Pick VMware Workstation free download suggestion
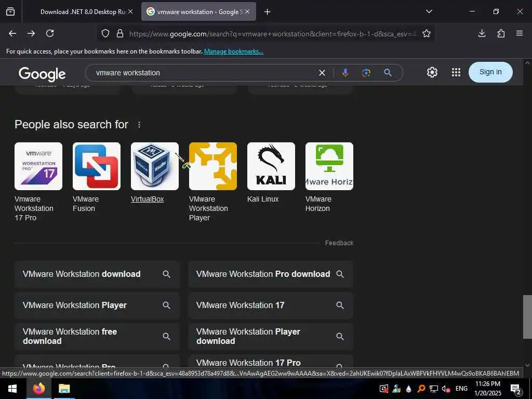The image size is (532, 399). [x=97, y=337]
